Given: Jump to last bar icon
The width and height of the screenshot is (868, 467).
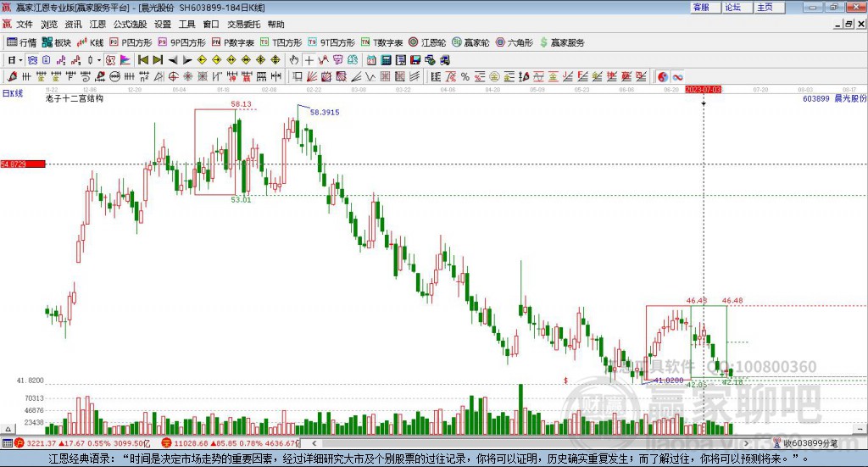Looking at the screenshot, I should coord(158,60).
